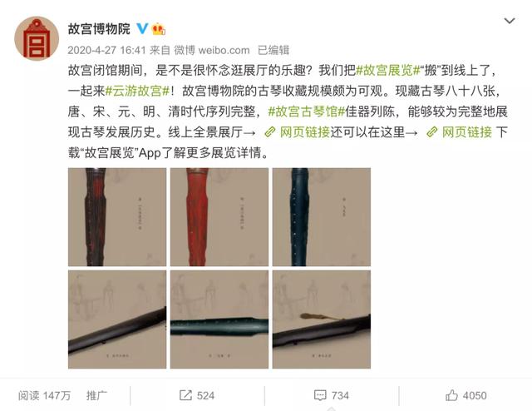
Task: Open the second 网页链接 link
Action: tap(459, 132)
